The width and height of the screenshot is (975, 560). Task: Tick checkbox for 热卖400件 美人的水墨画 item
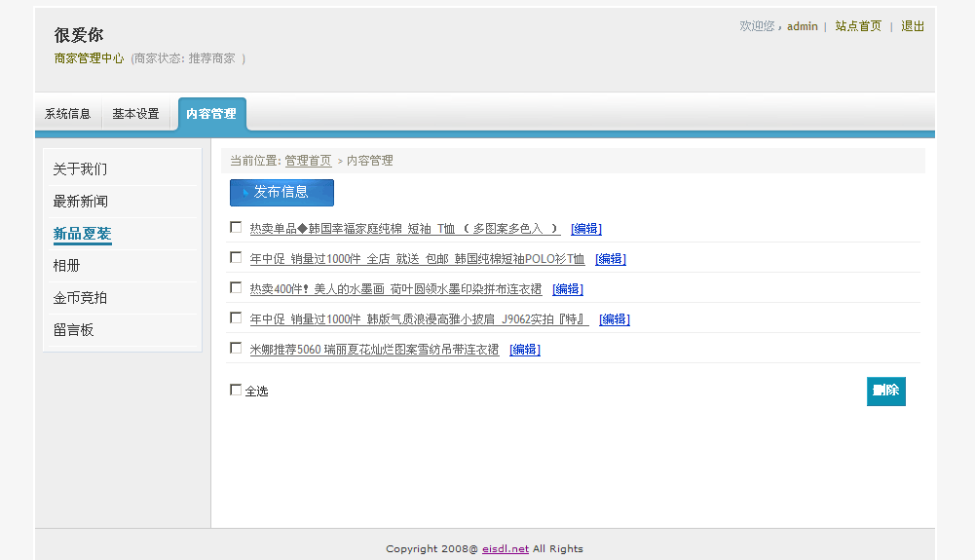(236, 287)
